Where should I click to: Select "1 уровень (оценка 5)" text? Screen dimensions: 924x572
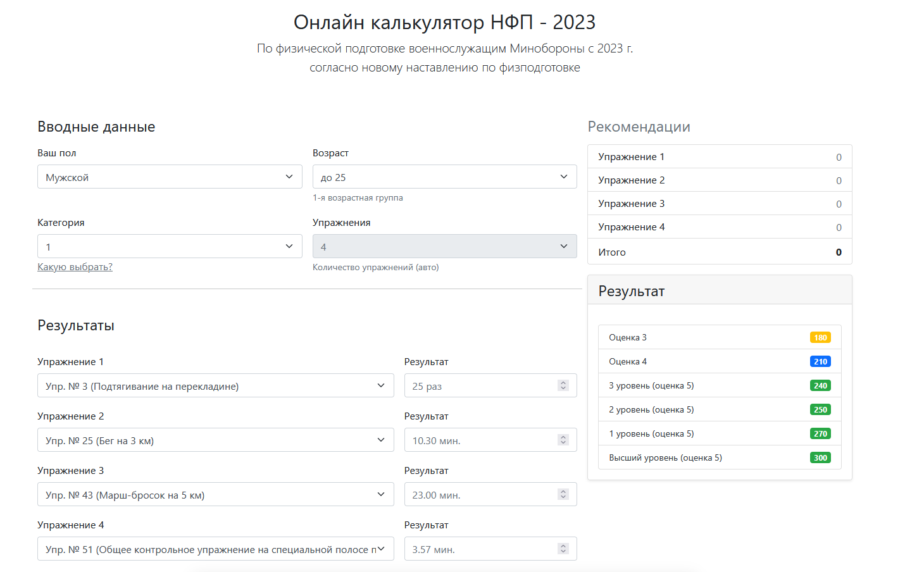point(651,433)
